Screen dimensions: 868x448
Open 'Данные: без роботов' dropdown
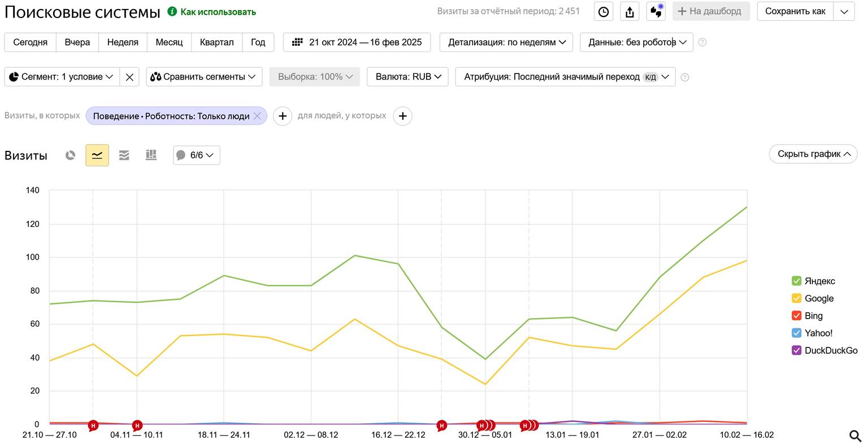click(636, 42)
